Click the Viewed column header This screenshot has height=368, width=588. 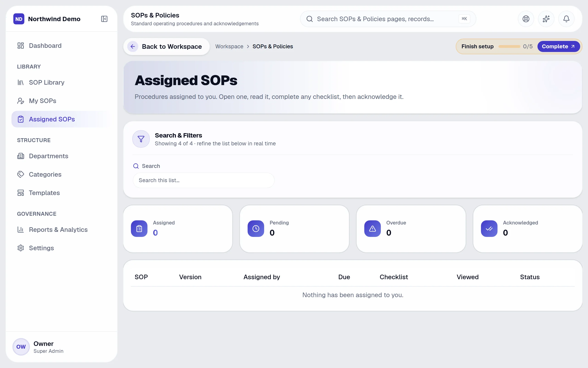point(467,277)
